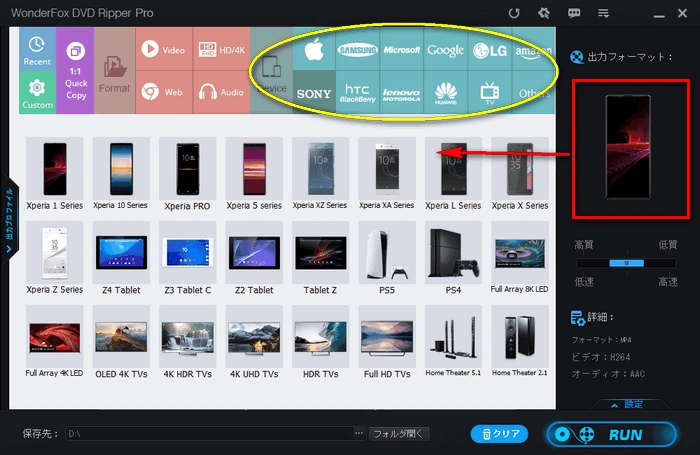700x455 pixels.
Task: Select the Huawei device brand
Action: click(445, 92)
